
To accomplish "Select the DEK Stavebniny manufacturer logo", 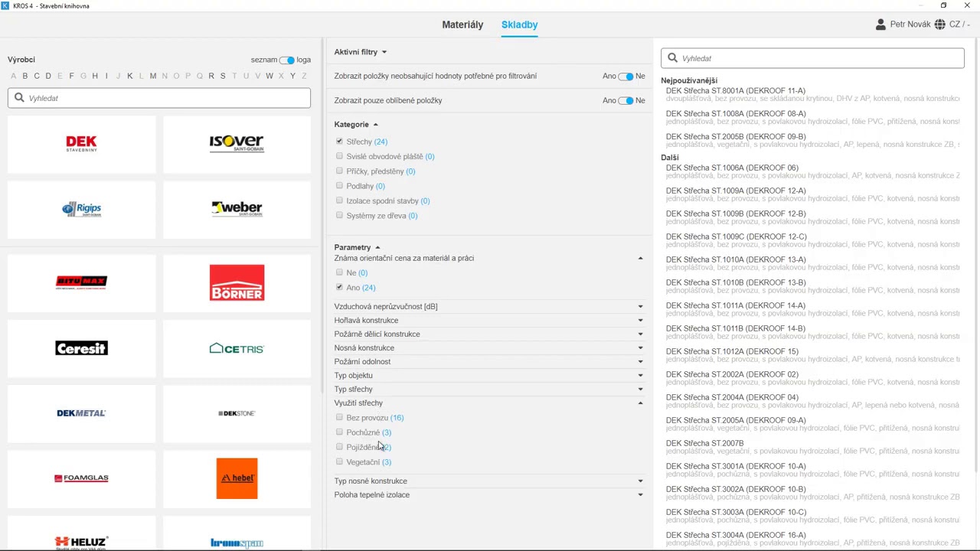I will [x=81, y=143].
